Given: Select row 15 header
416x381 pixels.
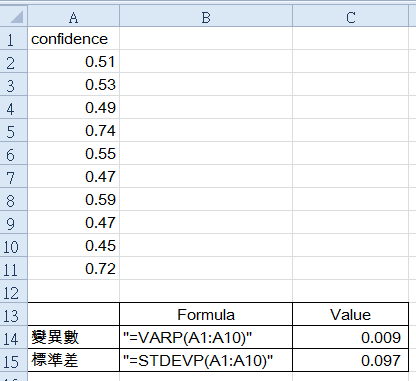Looking at the screenshot, I should (13, 360).
